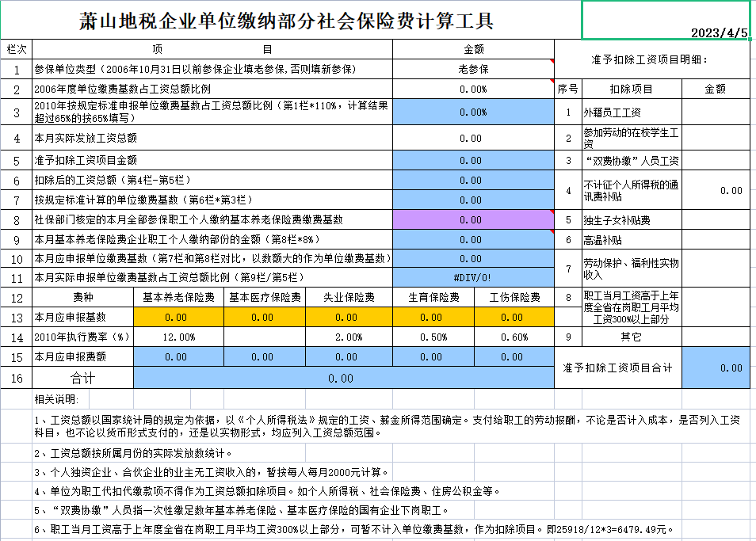Click the blue 0.00 deduction total cell
Viewport: 756px width, 541px height.
[x=716, y=368]
